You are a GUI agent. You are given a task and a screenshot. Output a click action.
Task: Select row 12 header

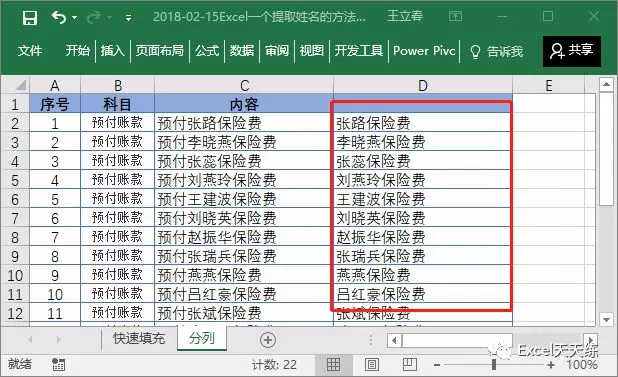15,314
